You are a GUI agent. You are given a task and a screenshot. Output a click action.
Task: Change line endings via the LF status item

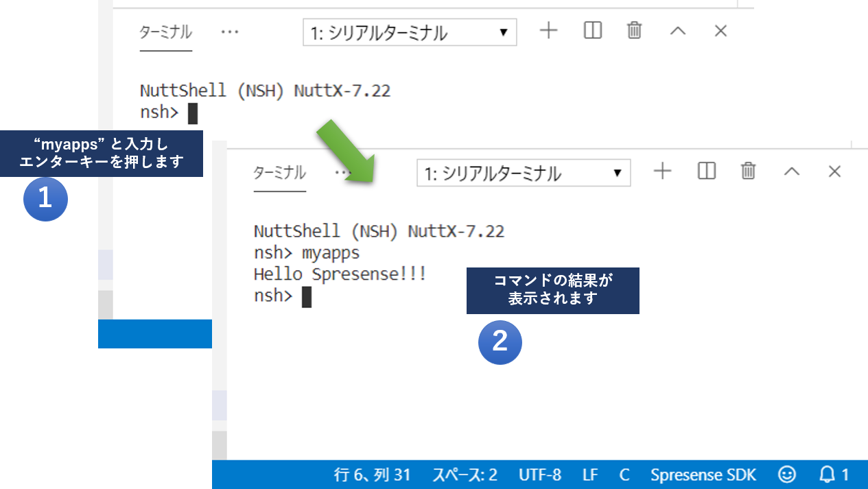coord(589,474)
